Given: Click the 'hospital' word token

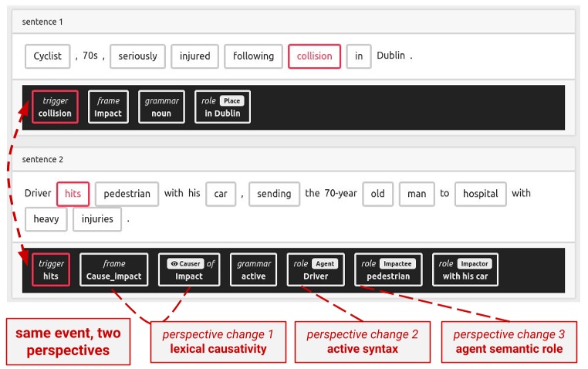Looking at the screenshot, I should (480, 194).
